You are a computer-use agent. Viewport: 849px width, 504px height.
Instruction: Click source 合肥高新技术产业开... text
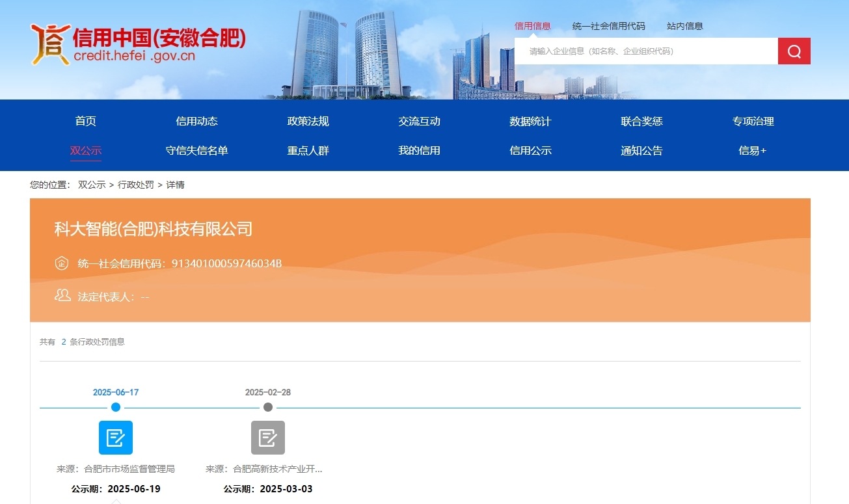click(x=278, y=469)
